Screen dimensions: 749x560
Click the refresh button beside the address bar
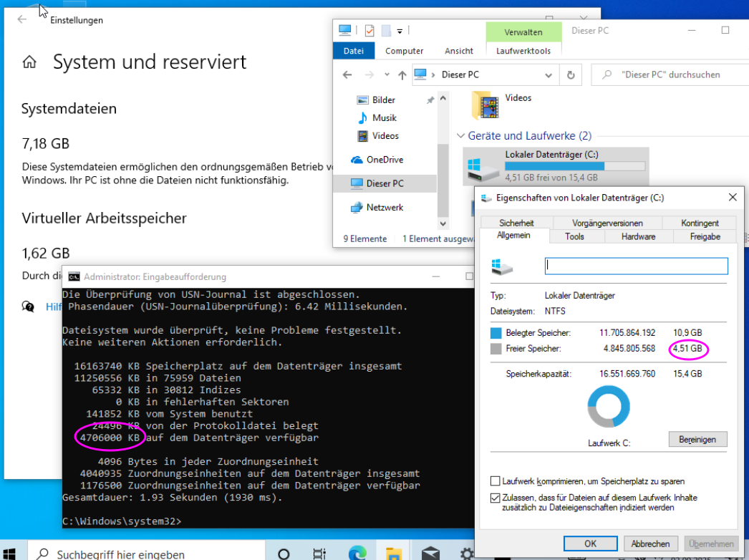click(x=570, y=74)
